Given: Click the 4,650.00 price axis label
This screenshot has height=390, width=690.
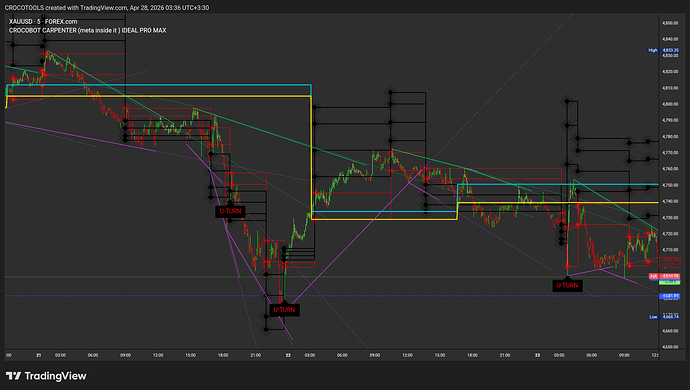Looking at the screenshot, I should tap(670, 347).
